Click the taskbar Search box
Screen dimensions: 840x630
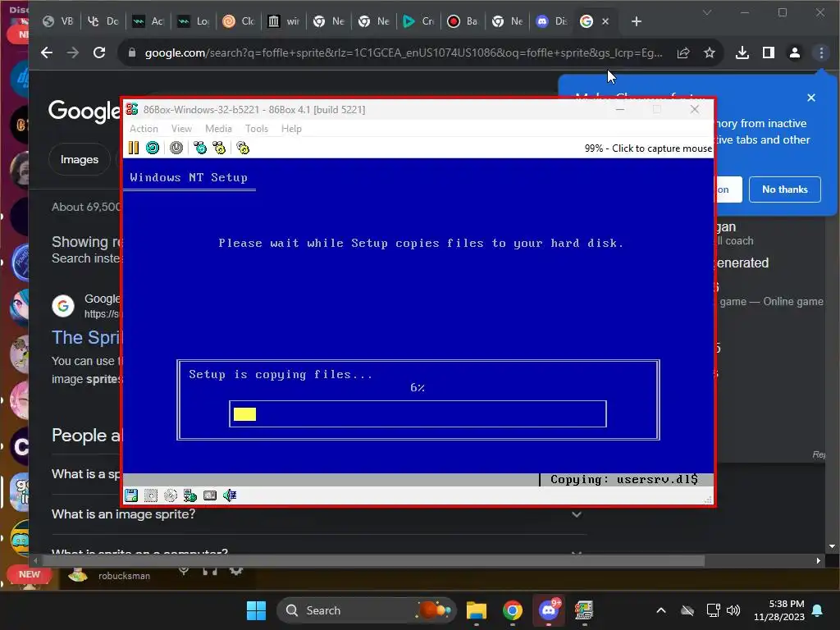(367, 610)
